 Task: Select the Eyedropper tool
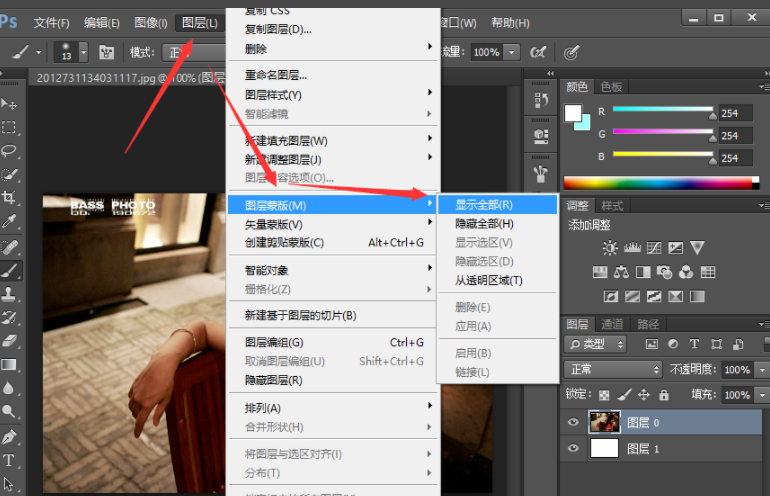9,221
